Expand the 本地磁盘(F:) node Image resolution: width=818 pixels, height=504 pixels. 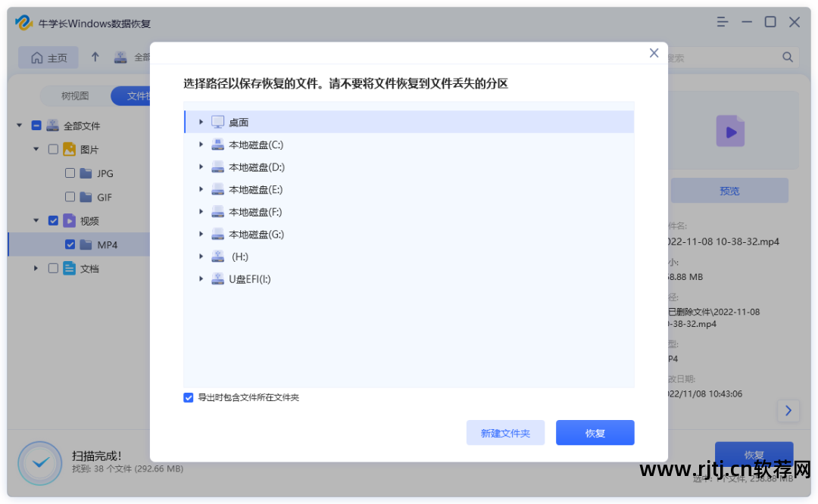[201, 212]
